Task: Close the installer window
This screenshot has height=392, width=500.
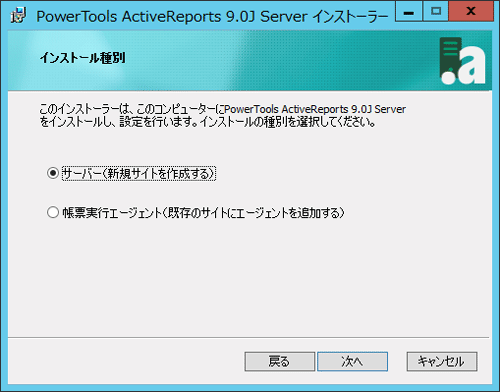Action: pos(471,12)
